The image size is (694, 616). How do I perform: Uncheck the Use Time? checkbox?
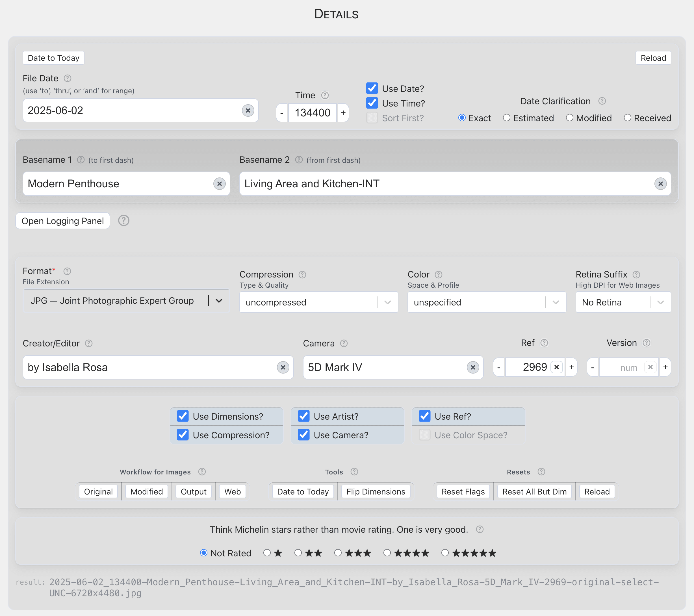click(372, 103)
